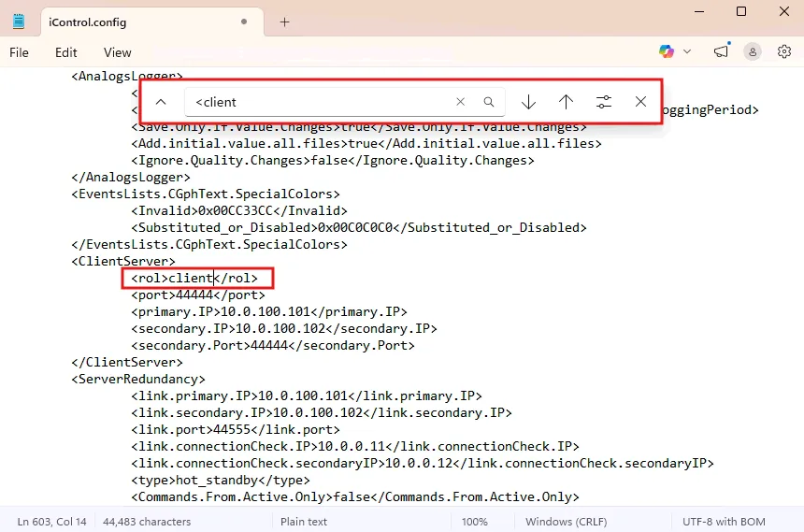
Task: Open the account profile icon
Action: click(753, 51)
